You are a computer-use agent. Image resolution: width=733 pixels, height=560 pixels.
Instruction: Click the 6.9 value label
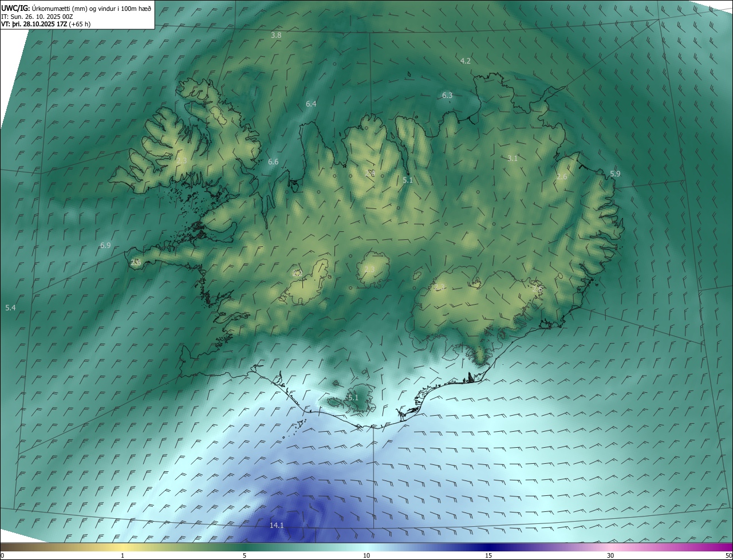pyautogui.click(x=105, y=246)
